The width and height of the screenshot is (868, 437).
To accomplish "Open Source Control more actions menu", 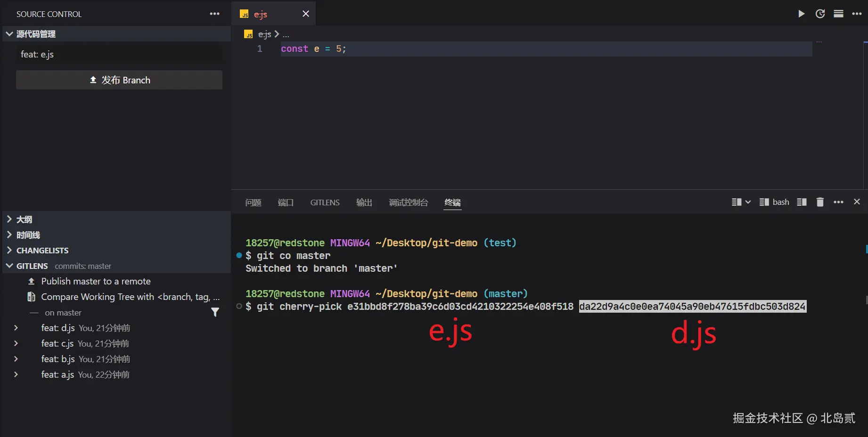I will tap(214, 14).
